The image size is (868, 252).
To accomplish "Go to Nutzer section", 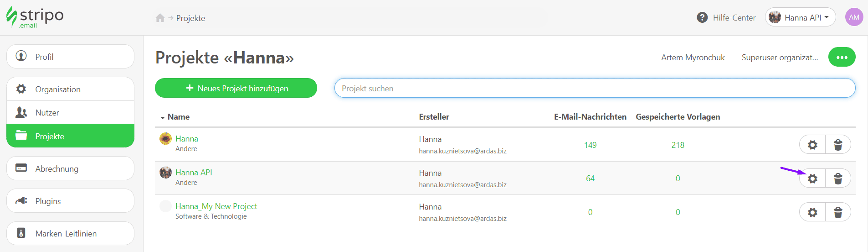I will click(x=70, y=112).
